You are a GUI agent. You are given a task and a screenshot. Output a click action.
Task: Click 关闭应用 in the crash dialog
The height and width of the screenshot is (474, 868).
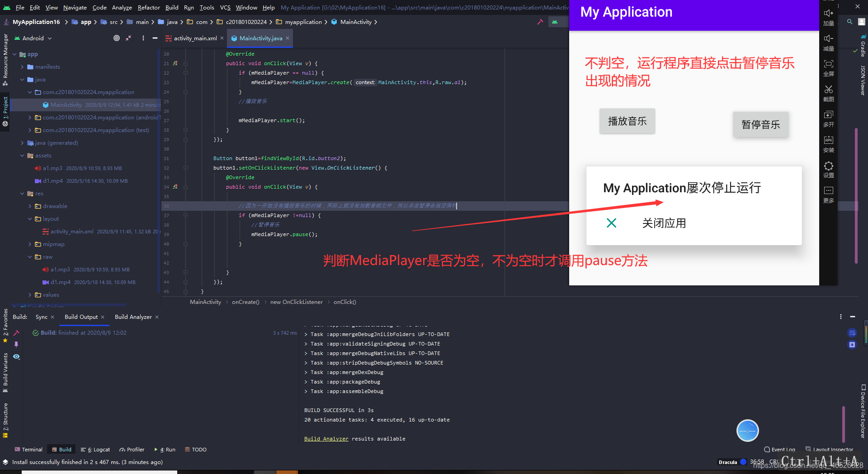point(664,223)
